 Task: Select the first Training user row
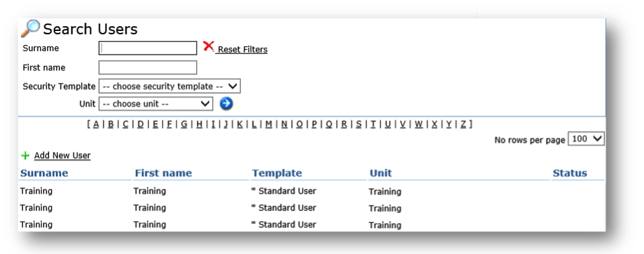[312, 192]
